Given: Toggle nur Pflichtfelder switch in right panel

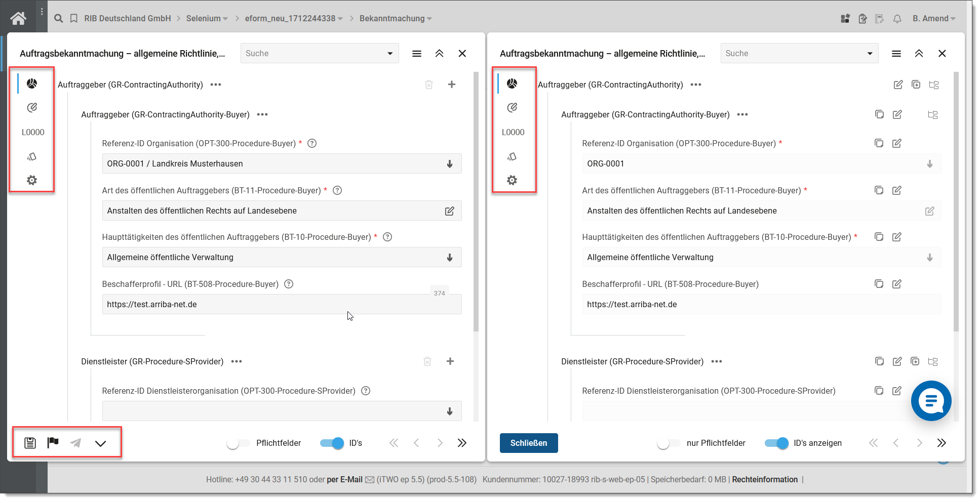Looking at the screenshot, I should point(669,443).
